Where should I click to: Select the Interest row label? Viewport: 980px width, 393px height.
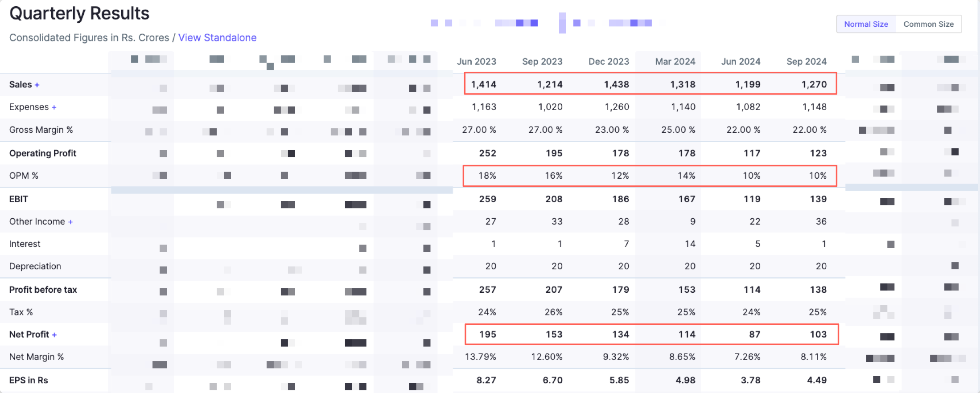click(25, 244)
